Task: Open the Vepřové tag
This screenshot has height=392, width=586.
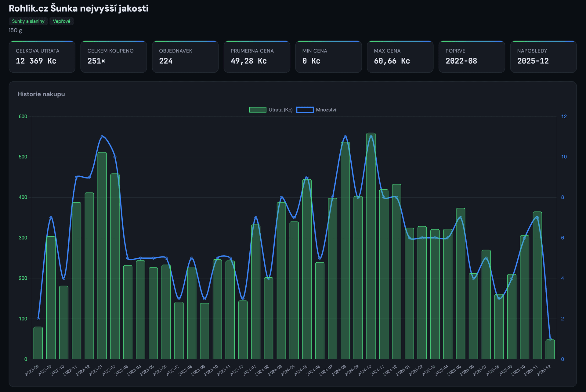Action: coord(61,21)
